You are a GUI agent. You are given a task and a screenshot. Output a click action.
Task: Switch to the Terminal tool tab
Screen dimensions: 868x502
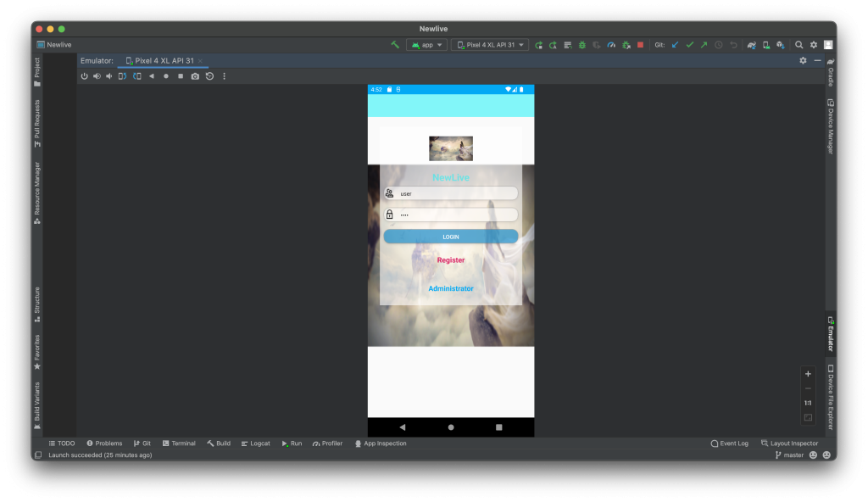click(x=179, y=443)
